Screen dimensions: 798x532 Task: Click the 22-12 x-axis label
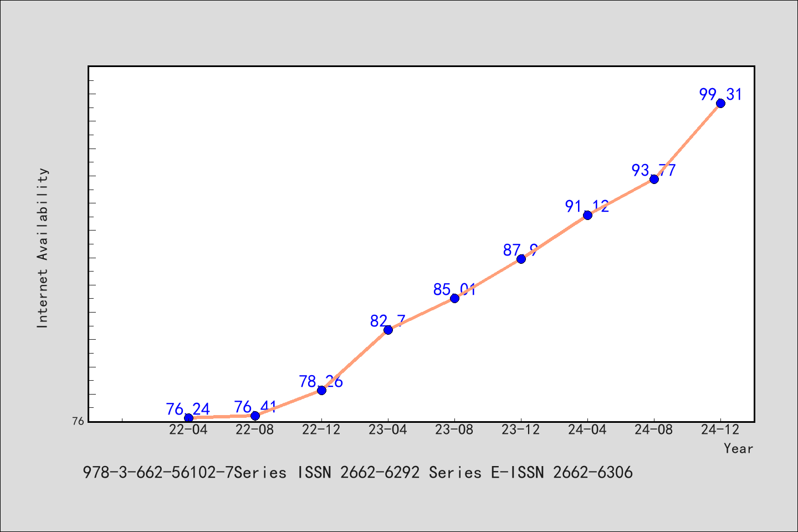321,430
